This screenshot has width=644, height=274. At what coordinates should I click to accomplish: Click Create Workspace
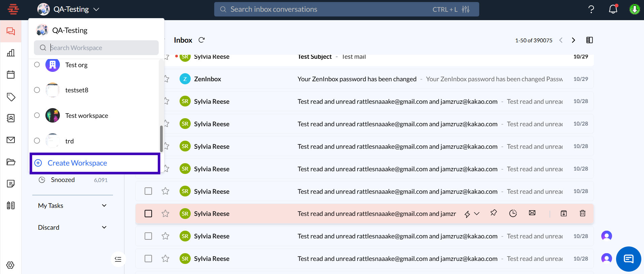(77, 163)
